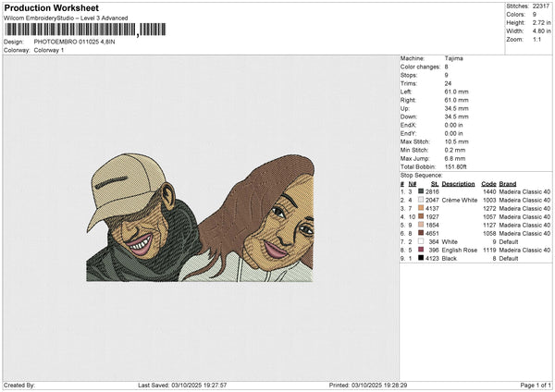Click the Machine value 'Tajima'
The image size is (555, 392).
point(454,58)
